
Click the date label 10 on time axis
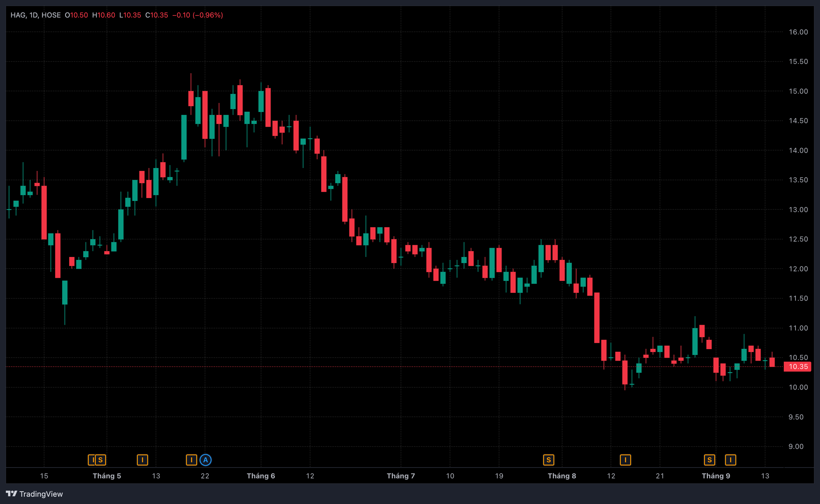click(450, 476)
